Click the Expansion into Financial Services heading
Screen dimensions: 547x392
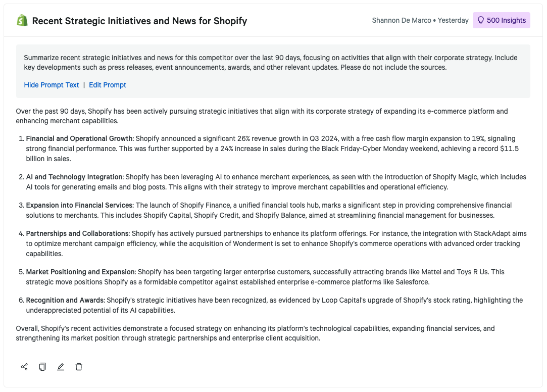pyautogui.click(x=79, y=205)
